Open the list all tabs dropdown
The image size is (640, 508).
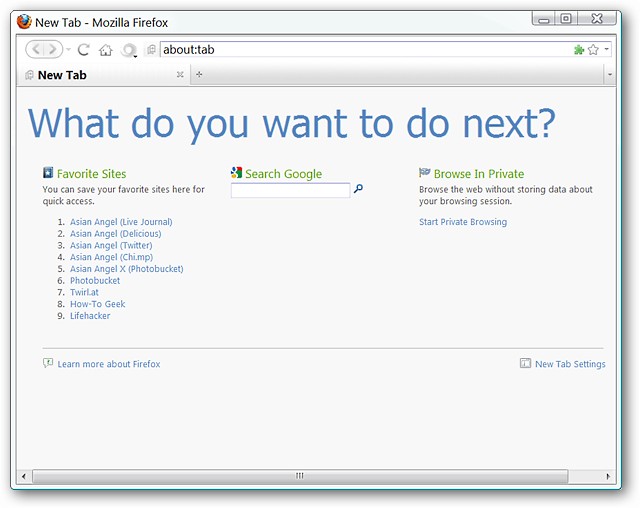610,75
